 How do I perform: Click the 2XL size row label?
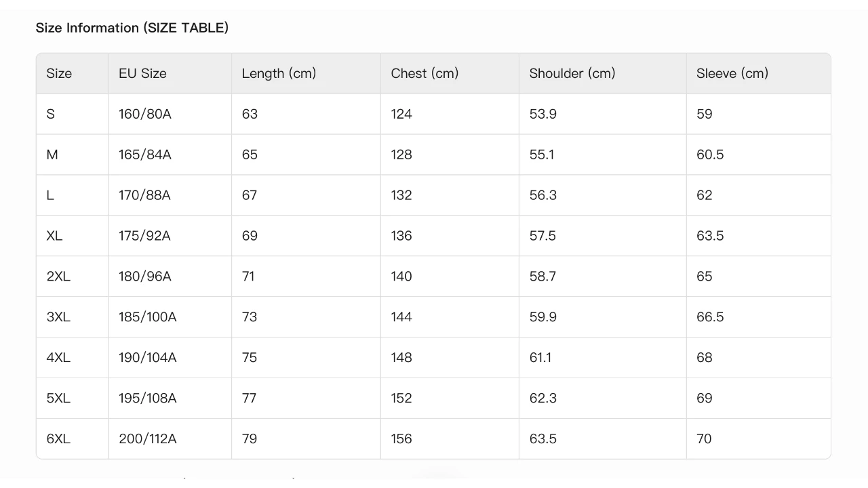(x=58, y=277)
